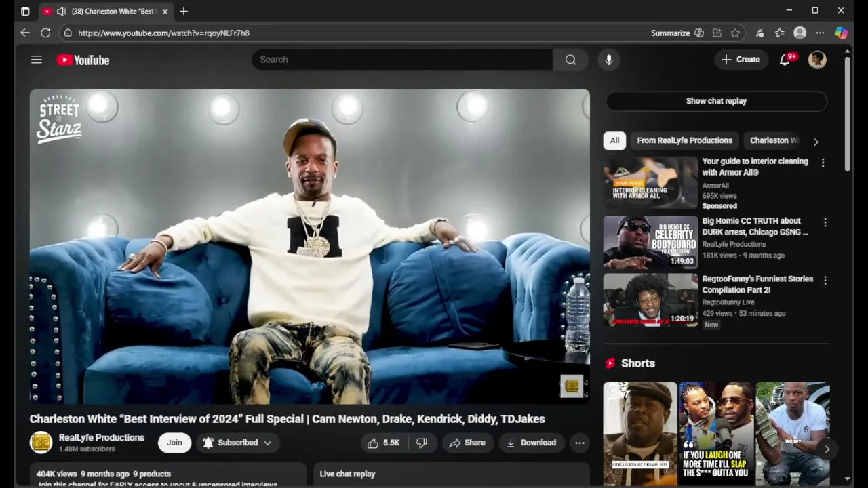Open the YouTube hamburger guide menu
This screenshot has width=868, height=488.
(x=37, y=60)
